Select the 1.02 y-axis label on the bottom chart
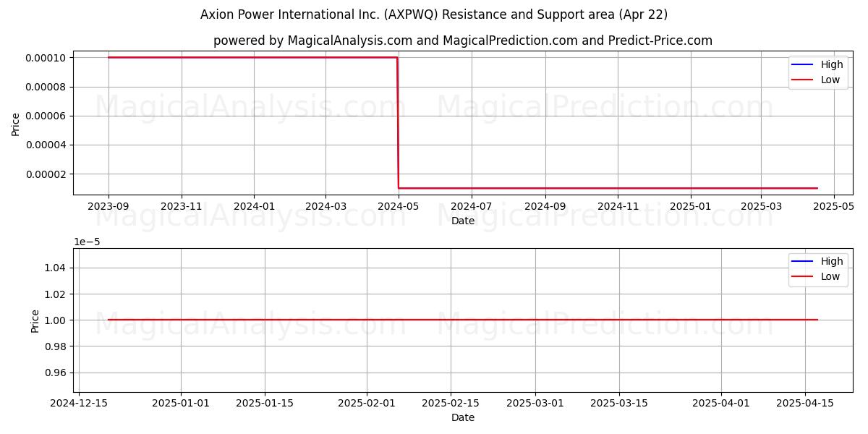This screenshot has width=868, height=434. tap(56, 294)
